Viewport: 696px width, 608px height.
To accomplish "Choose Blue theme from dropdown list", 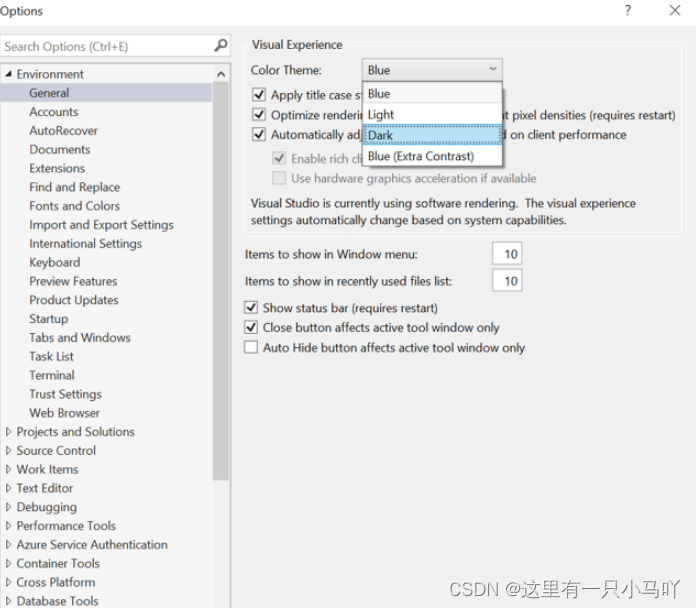I will point(432,94).
